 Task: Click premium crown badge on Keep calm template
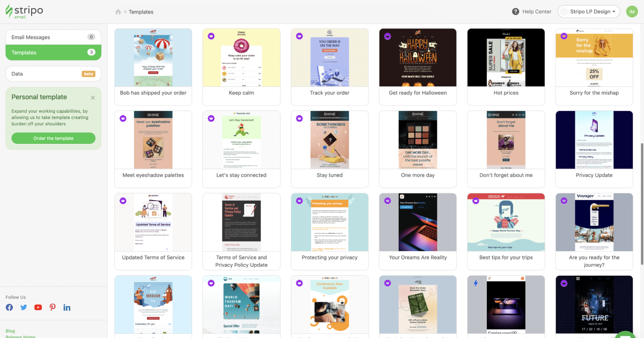point(211,36)
